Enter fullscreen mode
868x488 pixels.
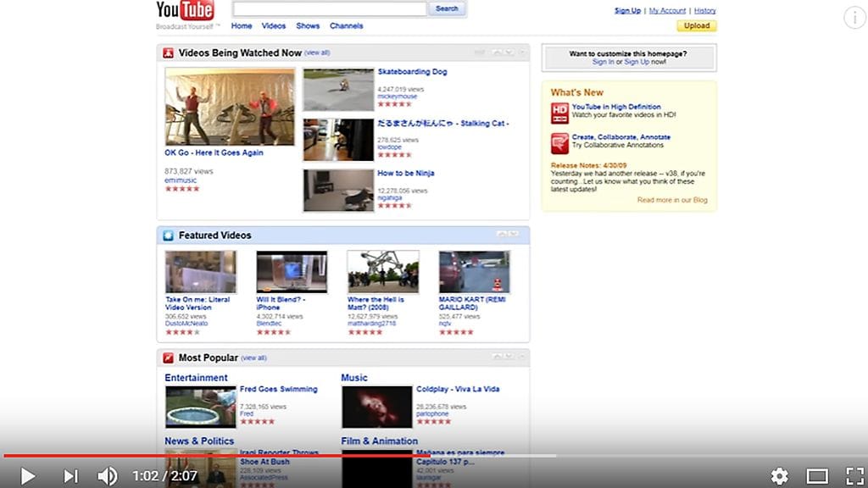coord(854,476)
